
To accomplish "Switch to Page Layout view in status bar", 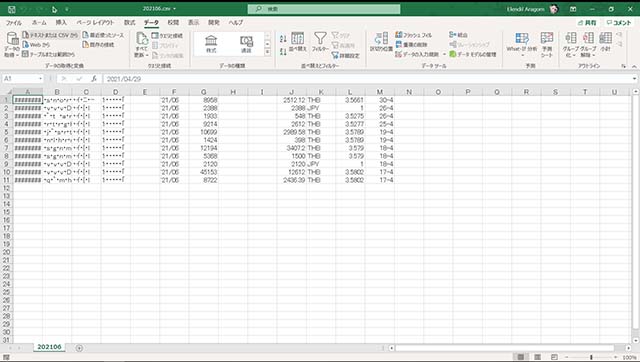I will point(538,357).
